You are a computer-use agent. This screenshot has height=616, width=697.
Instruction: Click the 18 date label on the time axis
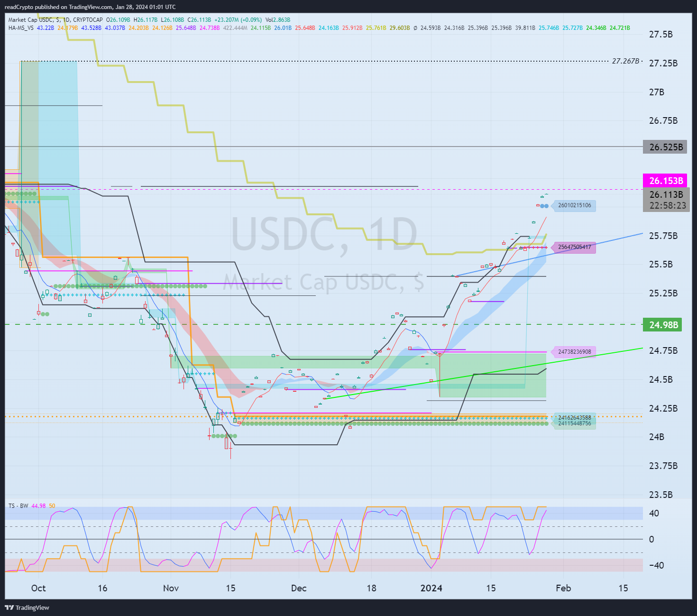click(x=371, y=588)
